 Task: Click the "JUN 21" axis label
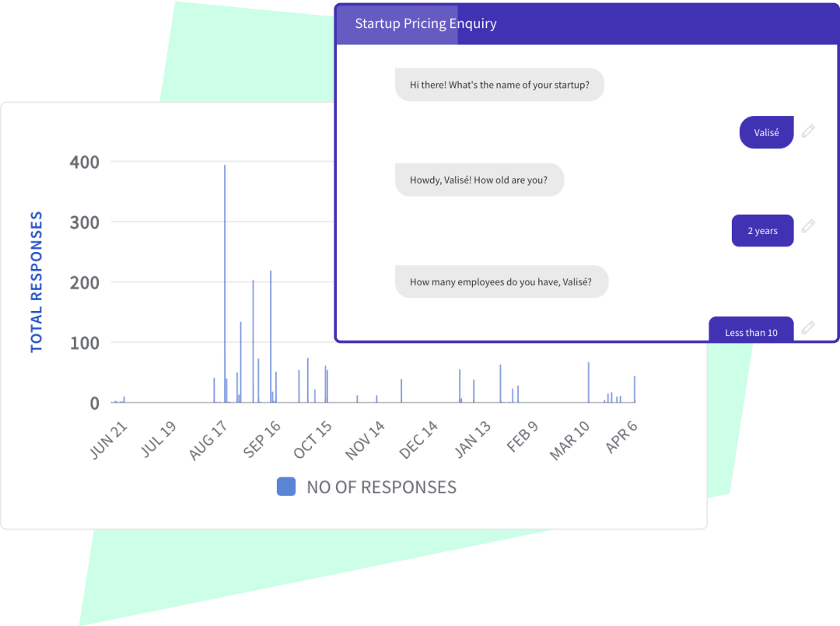click(x=107, y=435)
